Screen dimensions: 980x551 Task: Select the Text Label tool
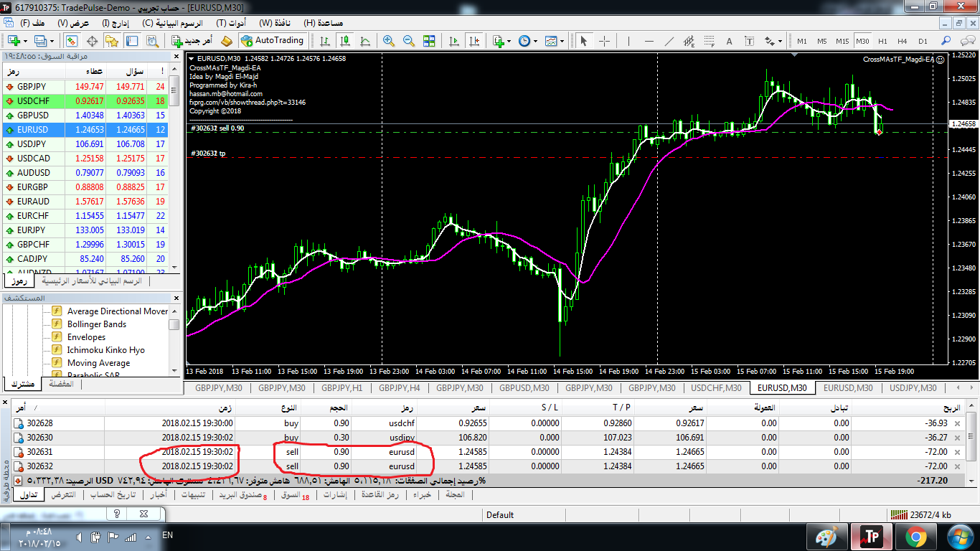[x=749, y=41]
